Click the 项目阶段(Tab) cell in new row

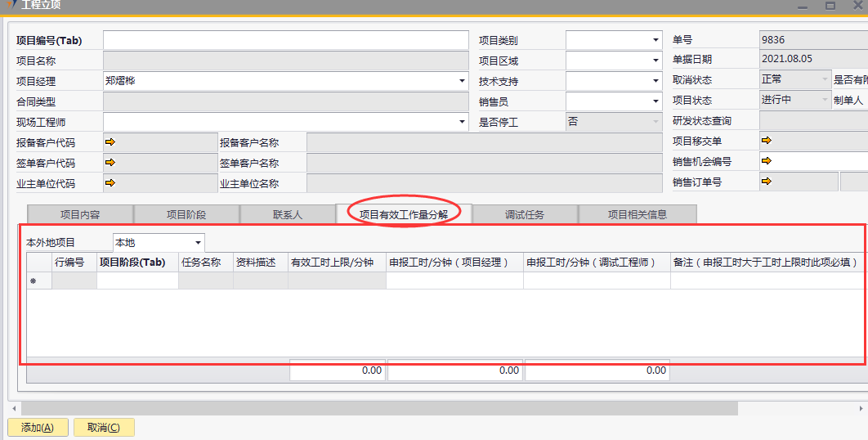137,281
